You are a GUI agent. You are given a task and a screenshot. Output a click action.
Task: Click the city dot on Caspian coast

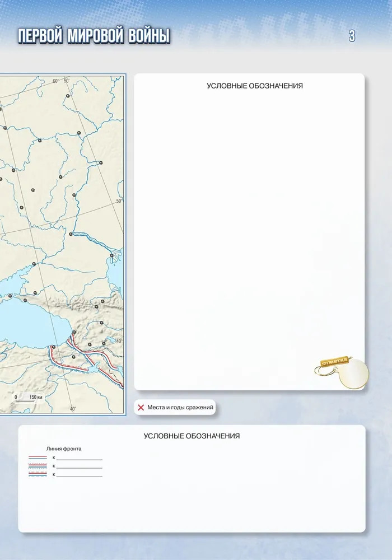tap(112, 256)
